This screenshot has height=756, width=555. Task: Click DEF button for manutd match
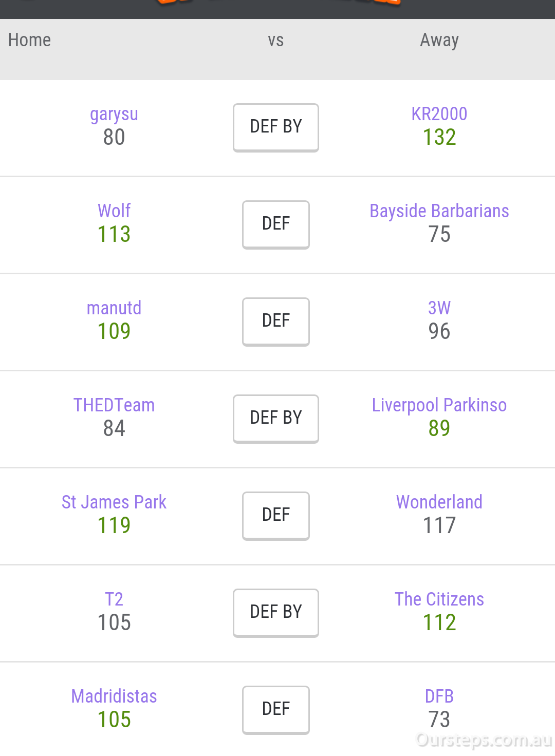click(276, 322)
